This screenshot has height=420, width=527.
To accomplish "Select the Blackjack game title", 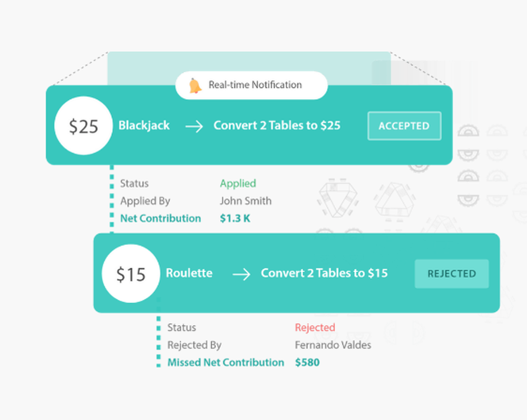I will point(144,125).
